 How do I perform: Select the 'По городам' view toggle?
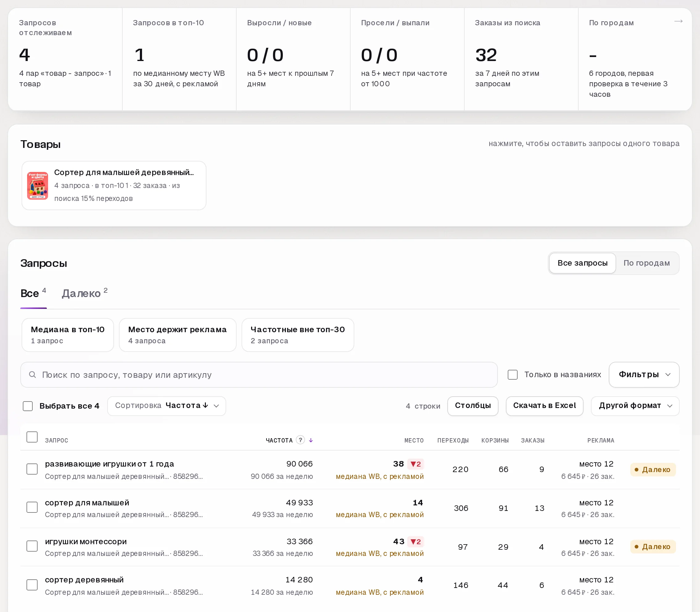pos(646,263)
